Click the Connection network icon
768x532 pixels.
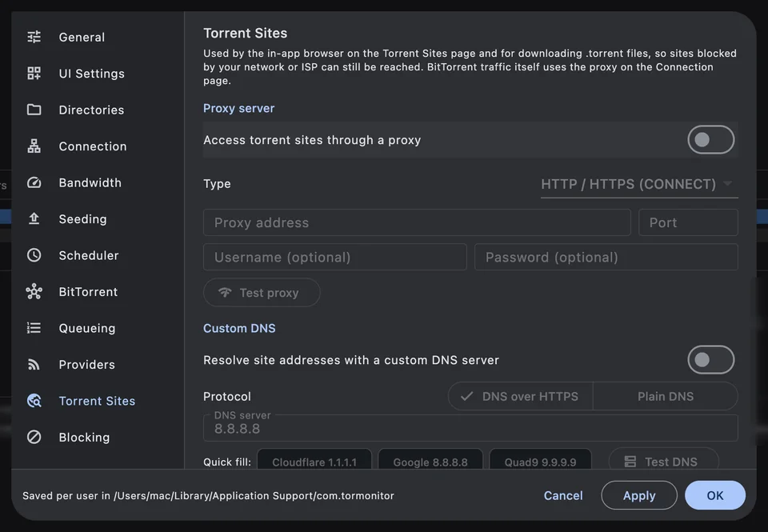[34, 146]
